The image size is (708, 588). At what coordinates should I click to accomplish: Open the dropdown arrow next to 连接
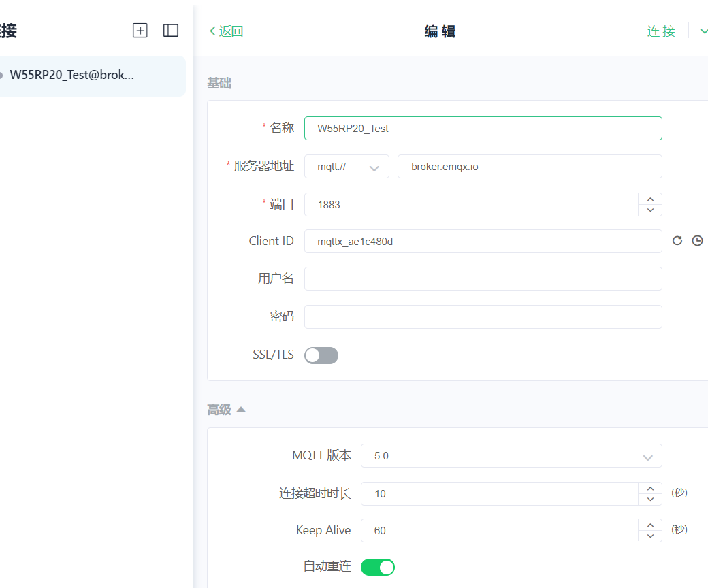click(703, 31)
